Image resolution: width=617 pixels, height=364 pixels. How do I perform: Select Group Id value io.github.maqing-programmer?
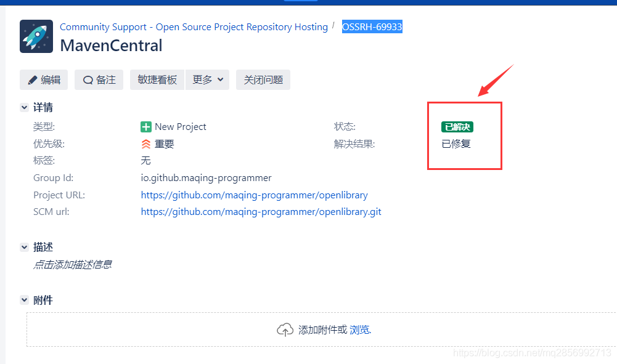coord(206,178)
